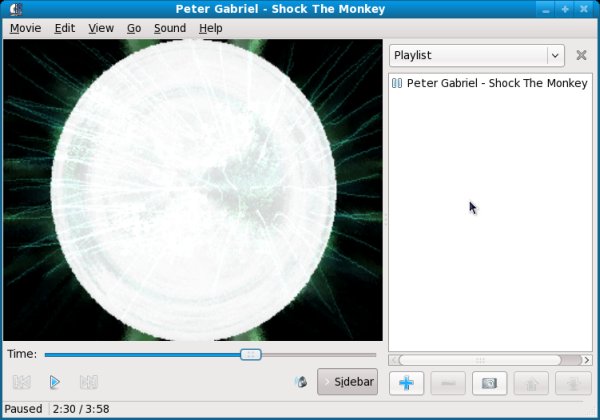Screen dimensions: 600x420
Task: Click the video visualization area
Action: [x=193, y=190]
